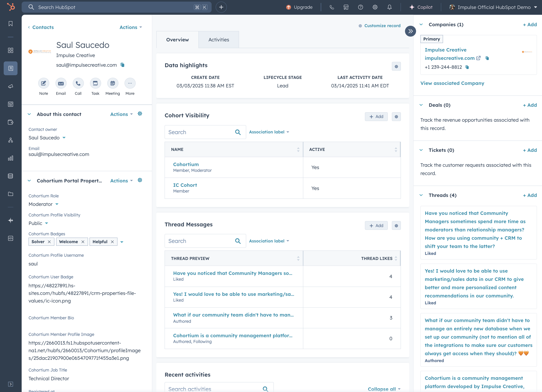Image resolution: width=542 pixels, height=392 pixels.
Task: Open the Help question mark icon
Action: tap(361, 7)
